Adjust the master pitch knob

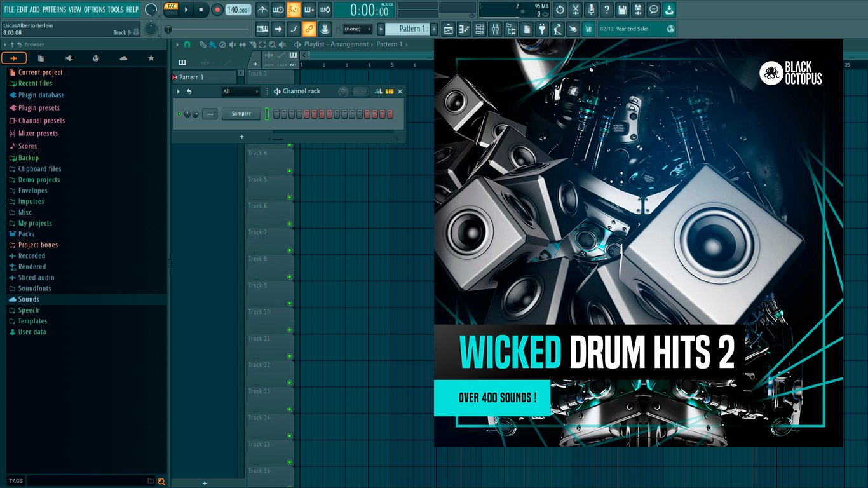point(151,29)
